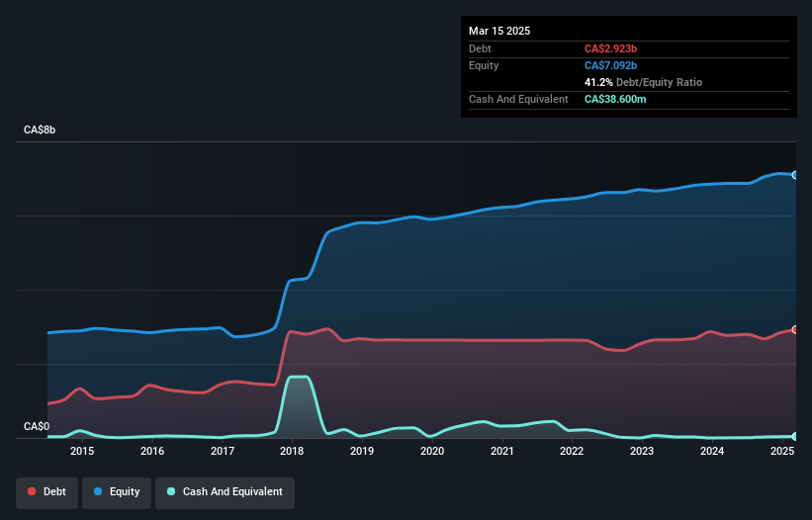Select the blue Equity endpoint marker on the chart
The height and width of the screenshot is (520, 812).
pos(795,175)
